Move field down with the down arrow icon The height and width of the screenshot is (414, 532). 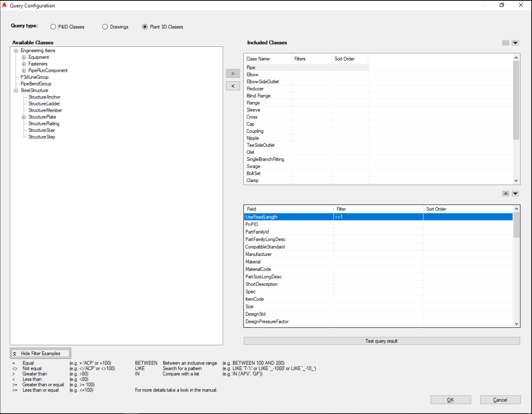click(515, 194)
